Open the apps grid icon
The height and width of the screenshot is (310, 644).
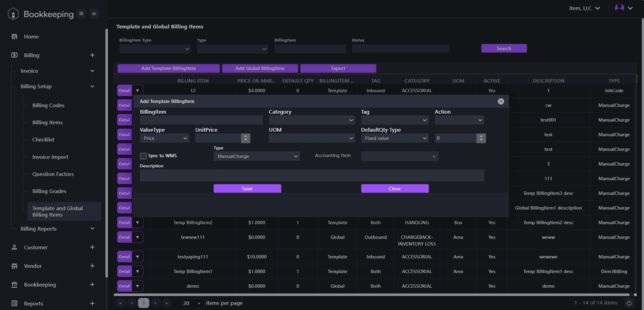[x=81, y=13]
